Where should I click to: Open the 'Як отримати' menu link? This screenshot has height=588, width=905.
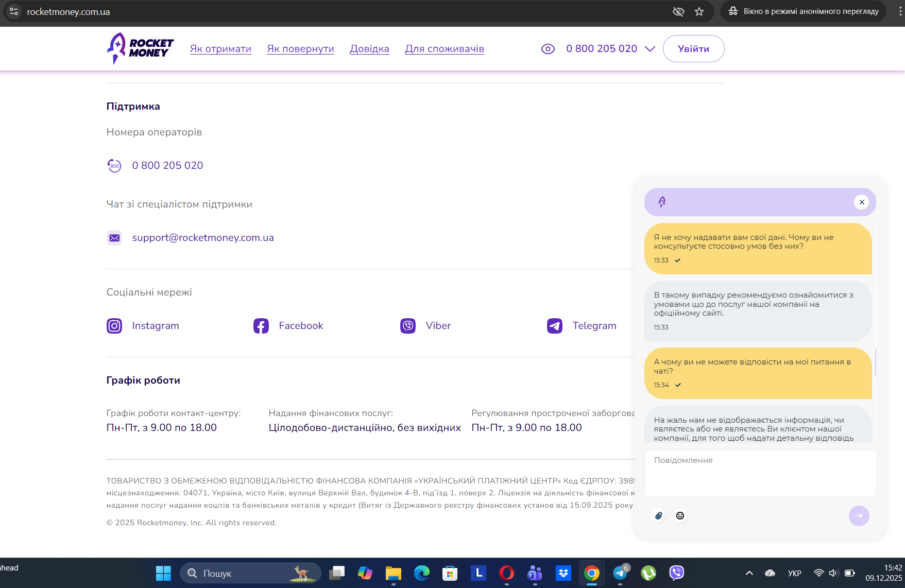point(220,49)
